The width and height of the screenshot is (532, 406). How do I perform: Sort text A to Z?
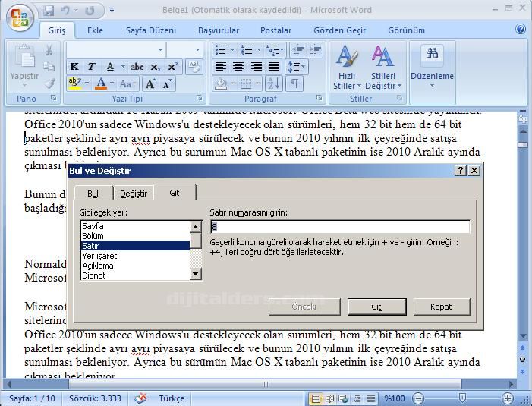(273, 83)
